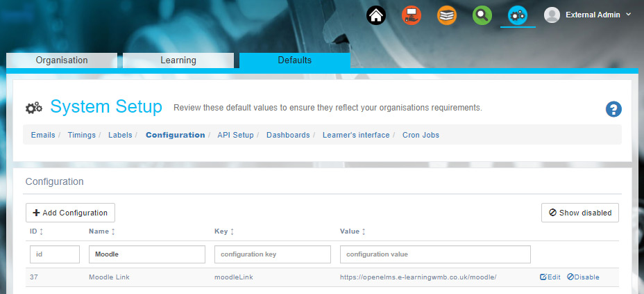This screenshot has width=644, height=294.
Task: Switch to the Organisation tab
Action: 62,60
